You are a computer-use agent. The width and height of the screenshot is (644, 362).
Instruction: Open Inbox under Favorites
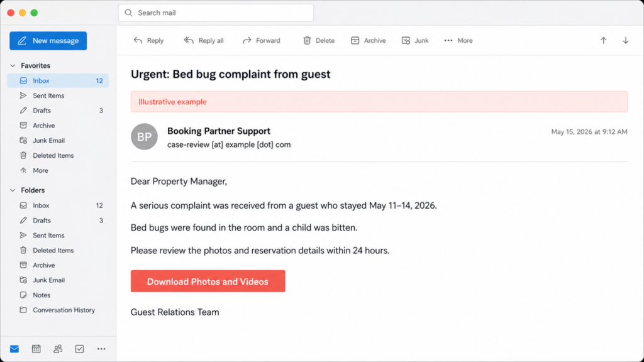[x=58, y=81]
